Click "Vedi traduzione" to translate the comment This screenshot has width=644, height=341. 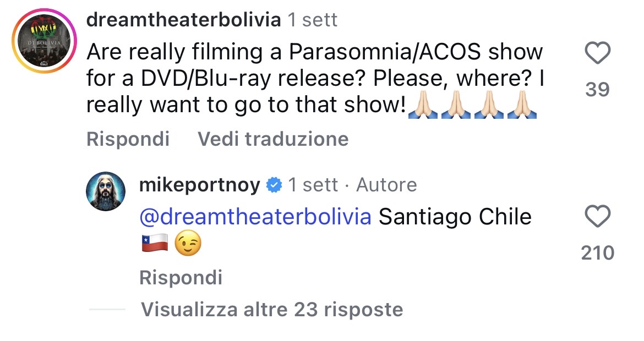(273, 139)
